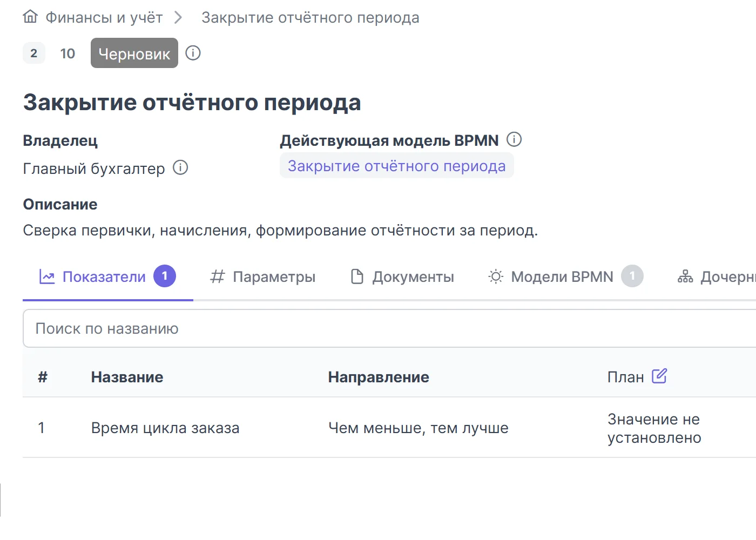This screenshot has height=540, width=756.
Task: Click the Модели BPMN count badge
Action: (632, 276)
